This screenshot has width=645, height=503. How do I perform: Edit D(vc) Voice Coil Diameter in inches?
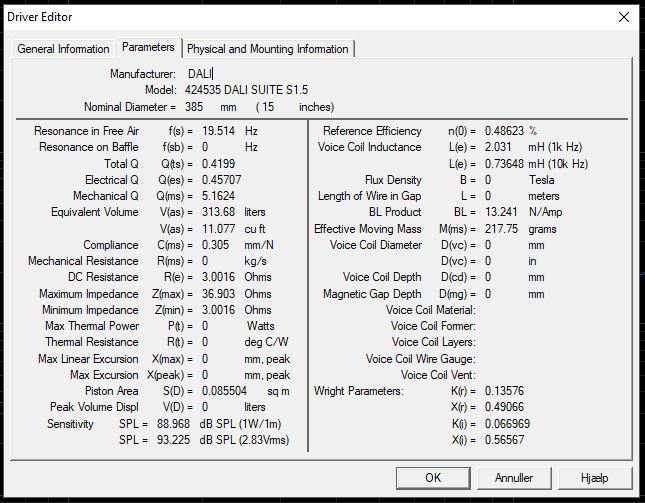(x=488, y=261)
